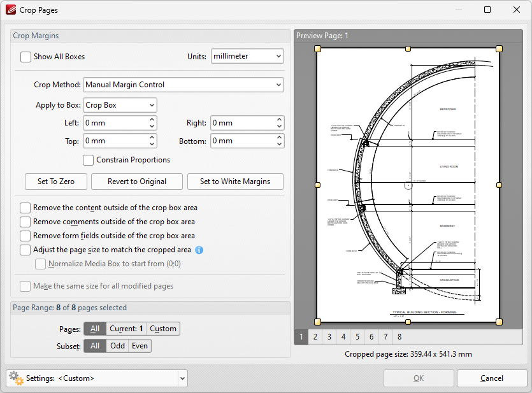Click the Set To Zero button
Image resolution: width=532 pixels, height=393 pixels.
[56, 182]
